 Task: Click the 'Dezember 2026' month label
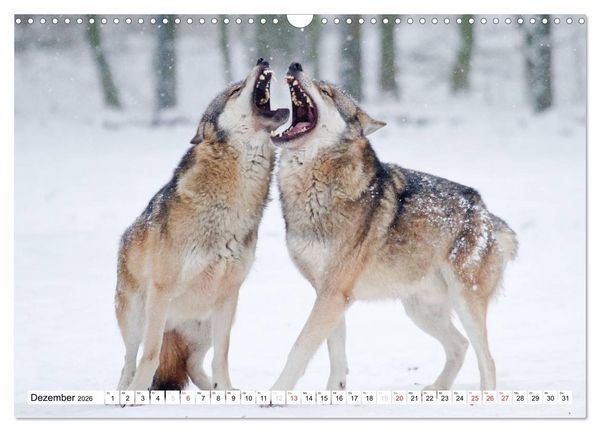(x=61, y=398)
